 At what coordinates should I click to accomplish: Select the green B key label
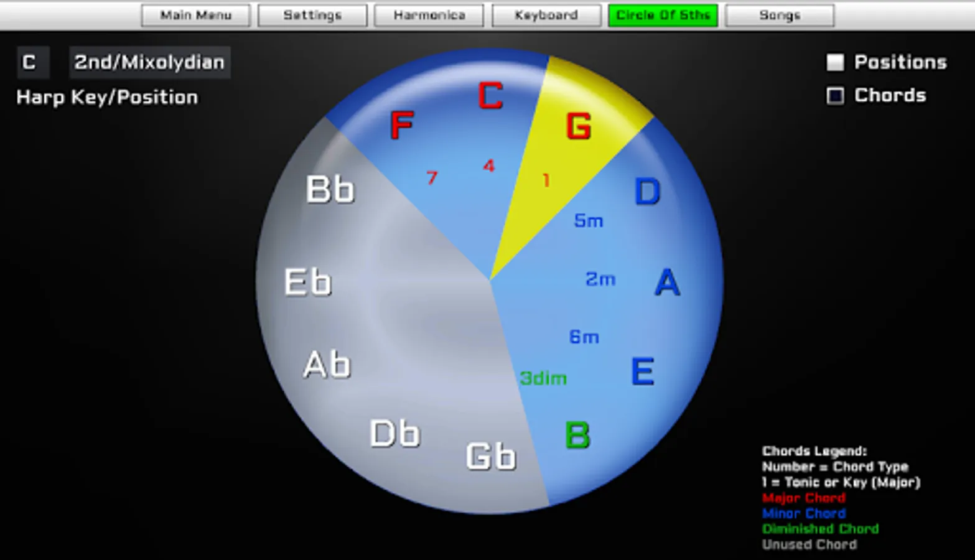coord(577,435)
